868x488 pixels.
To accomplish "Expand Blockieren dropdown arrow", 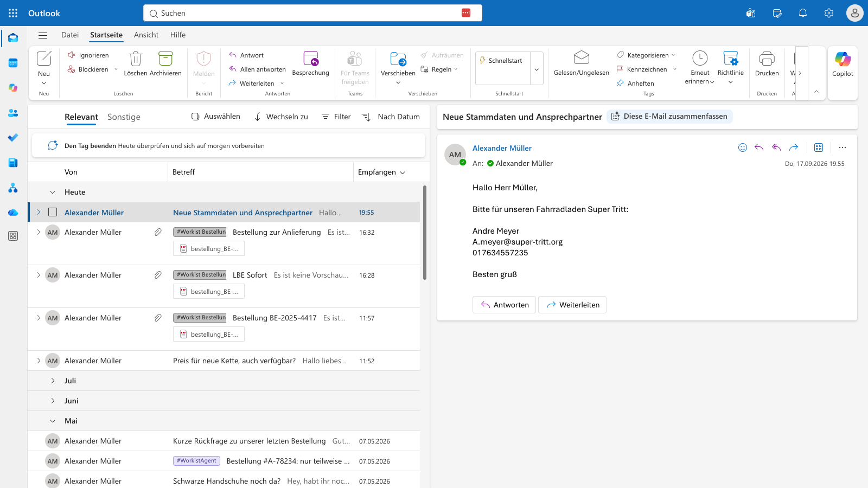I will (116, 69).
